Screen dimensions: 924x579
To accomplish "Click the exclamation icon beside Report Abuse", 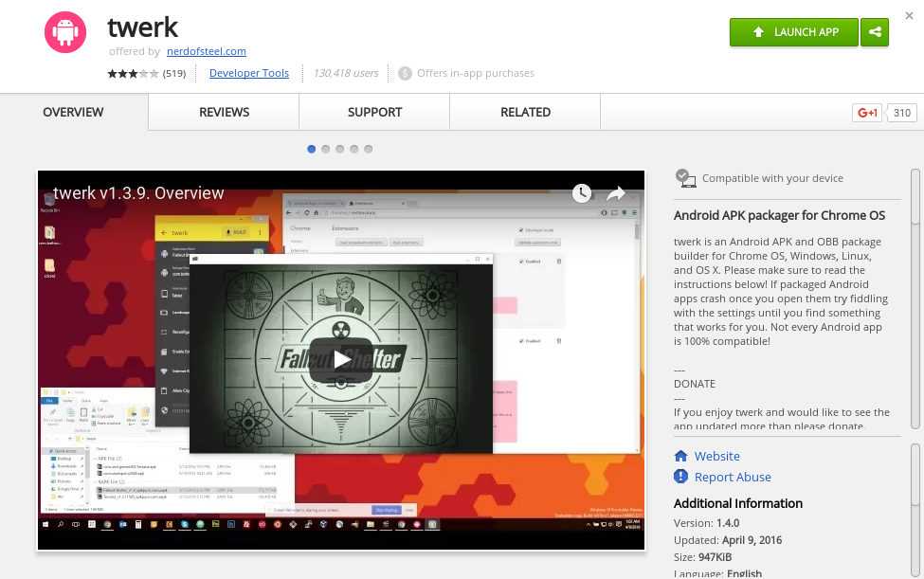I will [680, 477].
